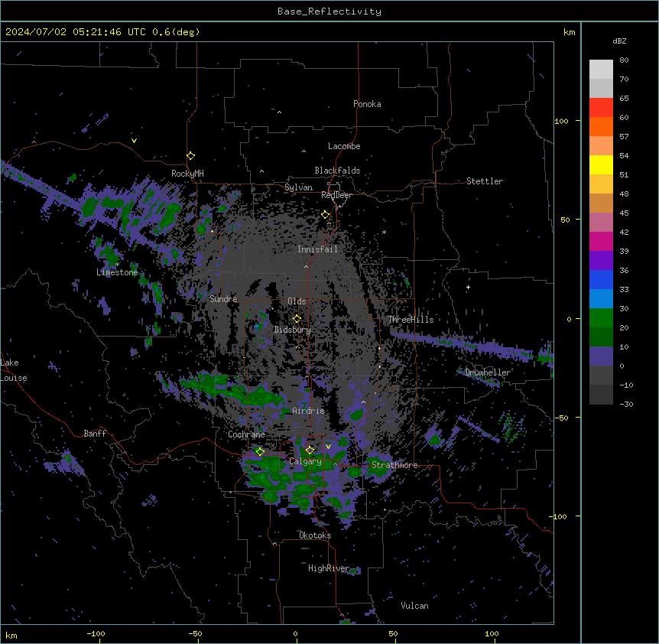659x644 pixels.
Task: Click the white asterisk marker above Limestone
Action: [x=118, y=265]
